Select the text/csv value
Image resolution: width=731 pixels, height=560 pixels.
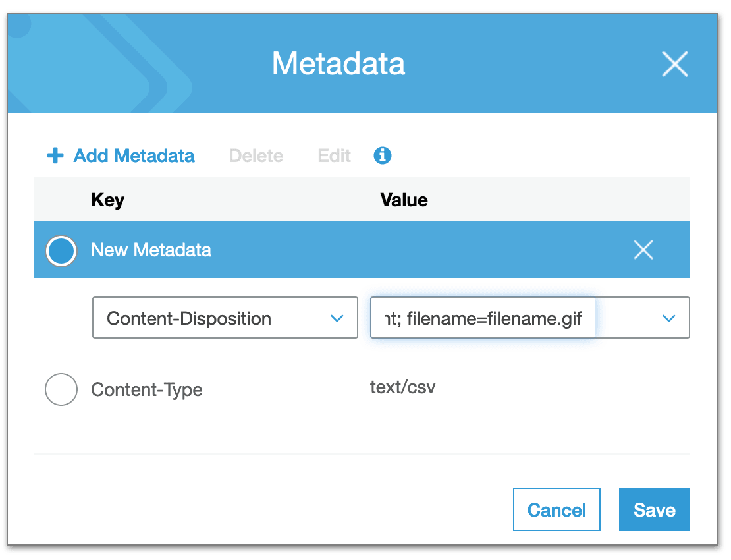(403, 387)
